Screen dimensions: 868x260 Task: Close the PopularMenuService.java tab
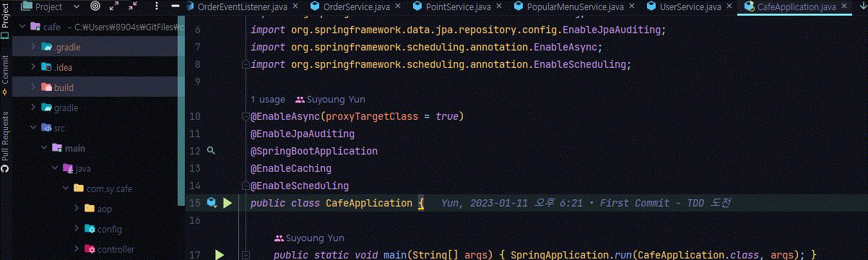coord(631,6)
